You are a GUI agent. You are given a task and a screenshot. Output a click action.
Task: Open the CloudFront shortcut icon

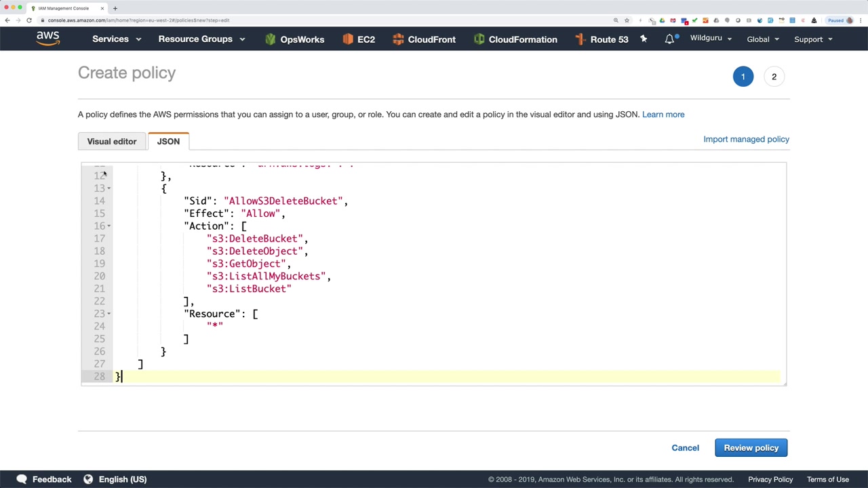coord(398,39)
